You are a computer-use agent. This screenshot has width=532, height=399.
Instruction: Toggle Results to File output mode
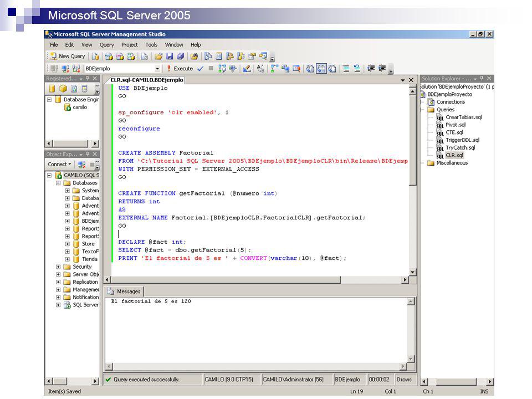[332, 69]
